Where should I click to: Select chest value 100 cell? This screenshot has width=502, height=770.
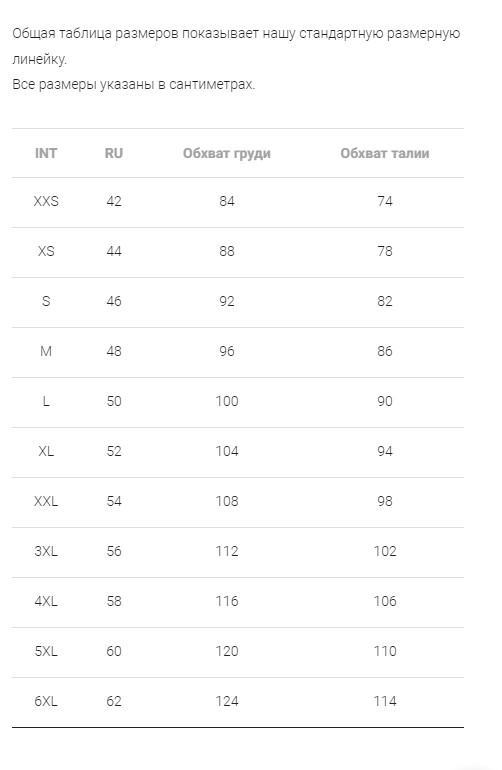point(226,401)
